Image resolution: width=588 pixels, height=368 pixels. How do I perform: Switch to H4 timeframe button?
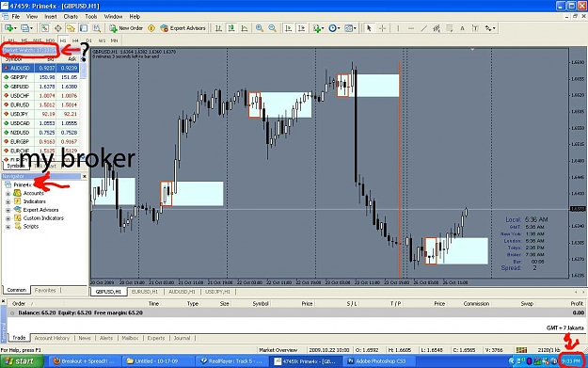point(75,40)
